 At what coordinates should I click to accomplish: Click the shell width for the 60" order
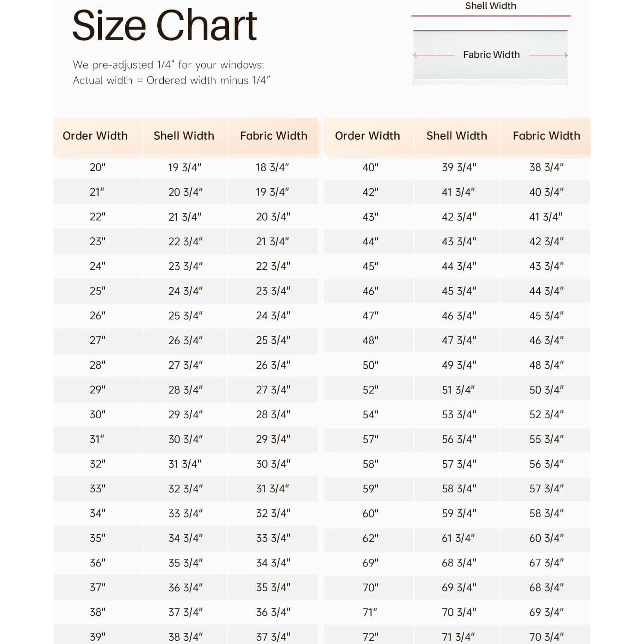tap(458, 513)
